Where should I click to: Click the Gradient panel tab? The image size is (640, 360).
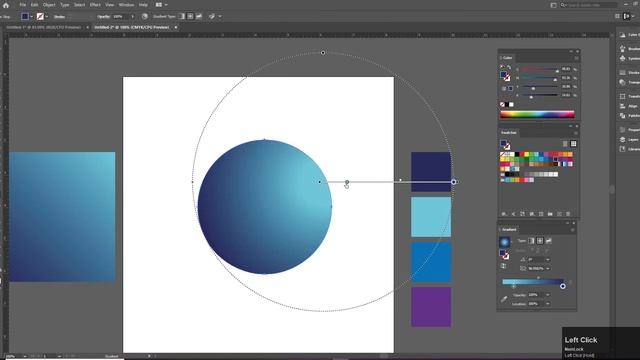pyautogui.click(x=509, y=229)
